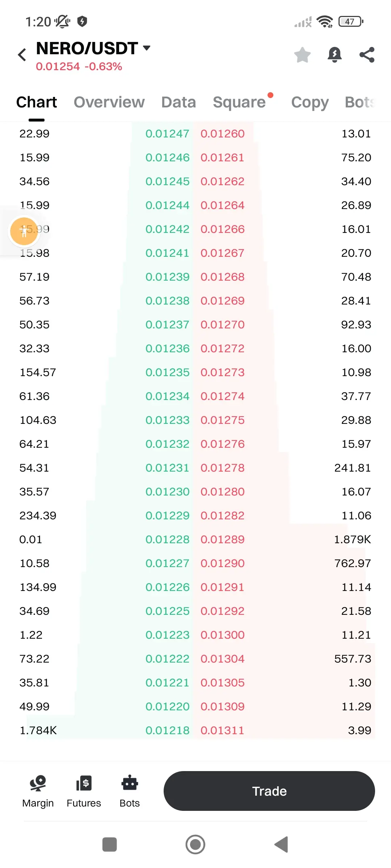Open the Square tab
The height and width of the screenshot is (868, 391).
(239, 102)
